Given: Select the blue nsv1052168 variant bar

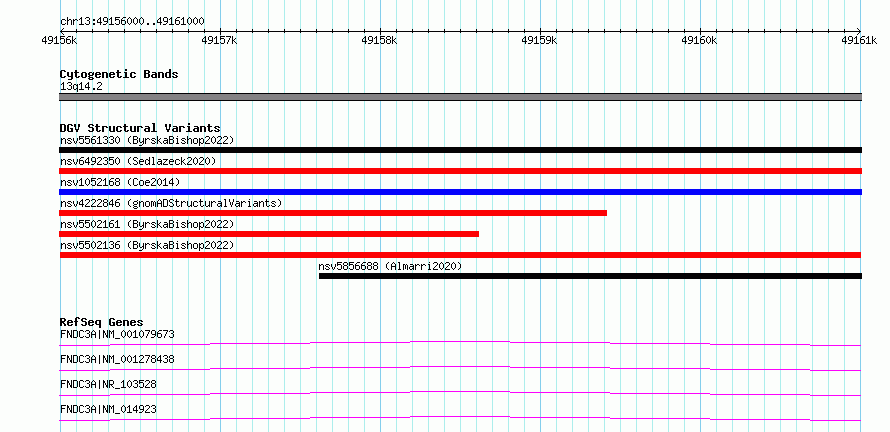Looking at the screenshot, I should pos(460,192).
